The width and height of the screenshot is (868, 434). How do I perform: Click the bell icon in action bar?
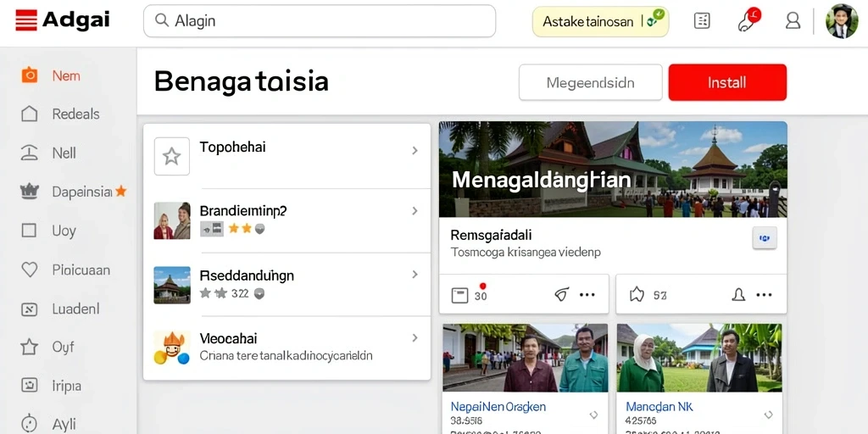pos(738,295)
